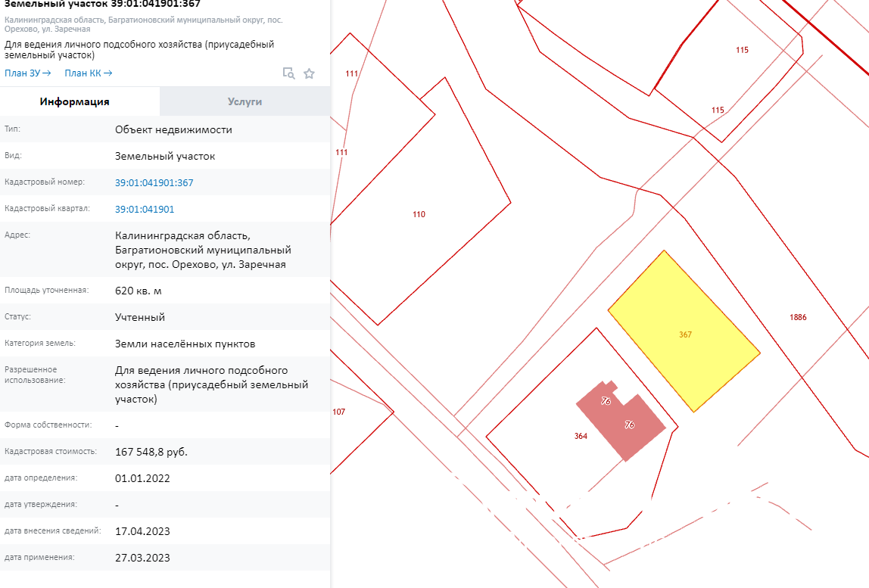
Task: Open the План ЗУ link
Action: pyautogui.click(x=27, y=73)
